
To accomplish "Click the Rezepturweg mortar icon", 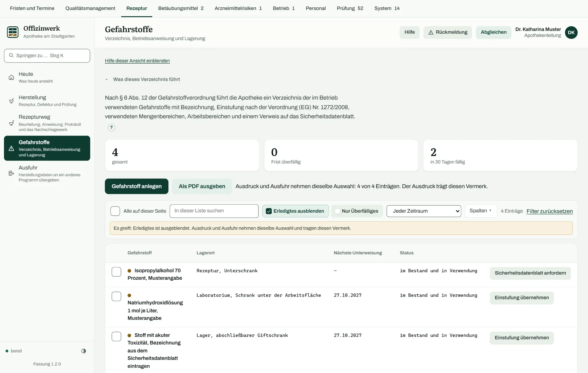I will coord(11,123).
